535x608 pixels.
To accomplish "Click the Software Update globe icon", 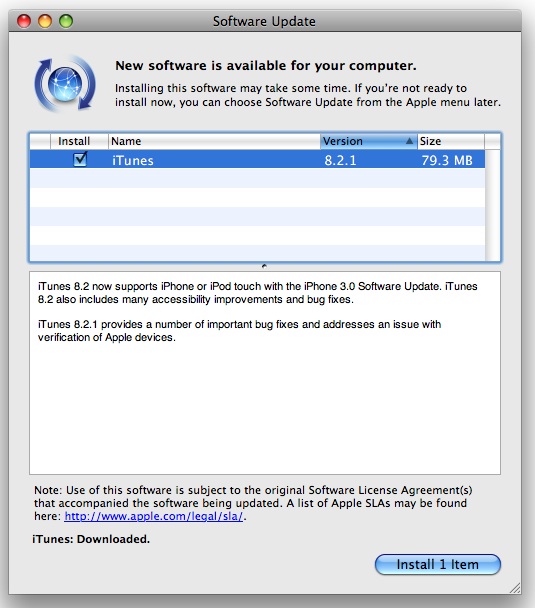I will (65, 83).
